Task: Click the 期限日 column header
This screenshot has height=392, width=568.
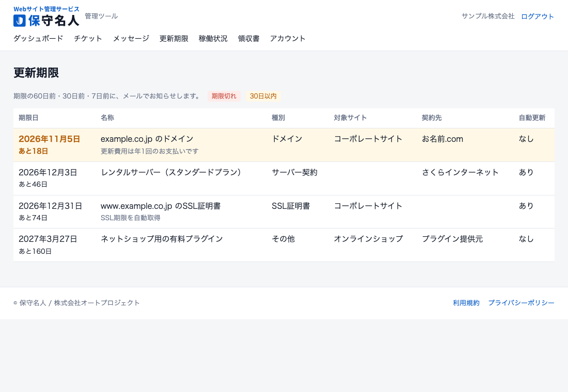Action: click(x=28, y=118)
